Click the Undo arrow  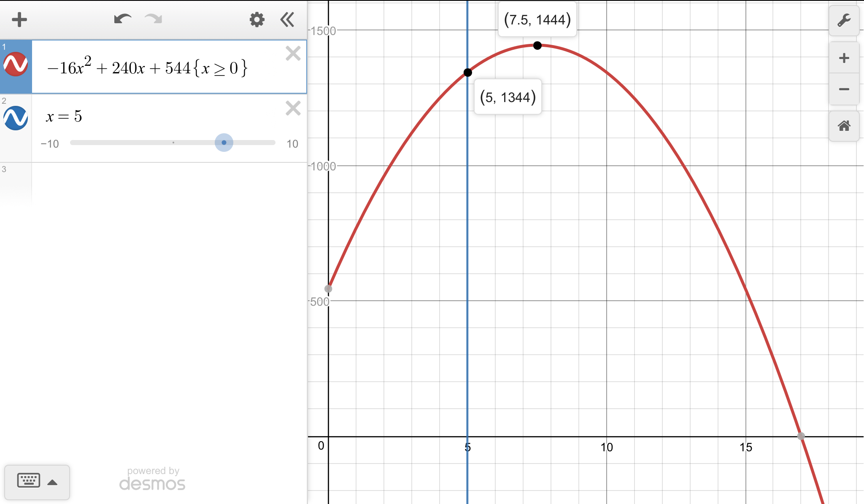tap(122, 19)
